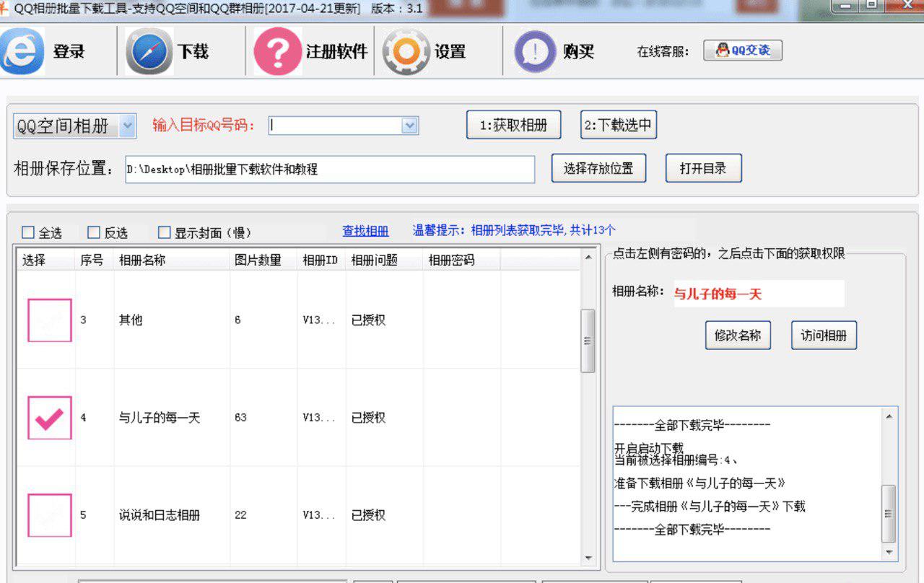924x583 pixels.
Task: Click the red album name field 与儿子的每一天
Action: (x=759, y=294)
